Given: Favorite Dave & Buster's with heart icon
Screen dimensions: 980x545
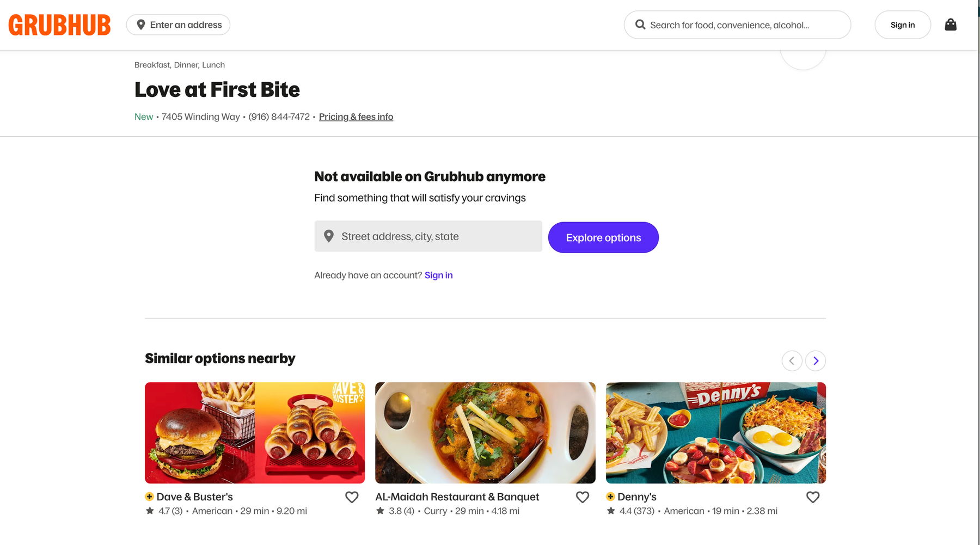Looking at the screenshot, I should [352, 497].
